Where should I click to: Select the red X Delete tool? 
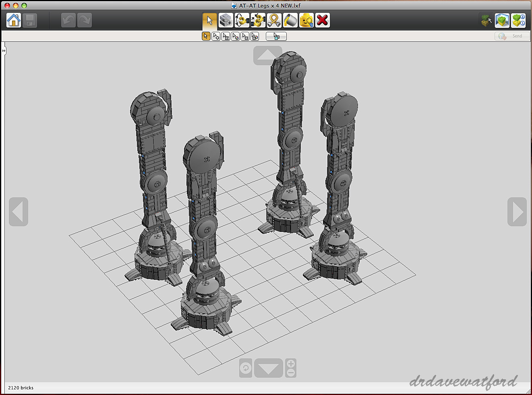pyautogui.click(x=322, y=20)
